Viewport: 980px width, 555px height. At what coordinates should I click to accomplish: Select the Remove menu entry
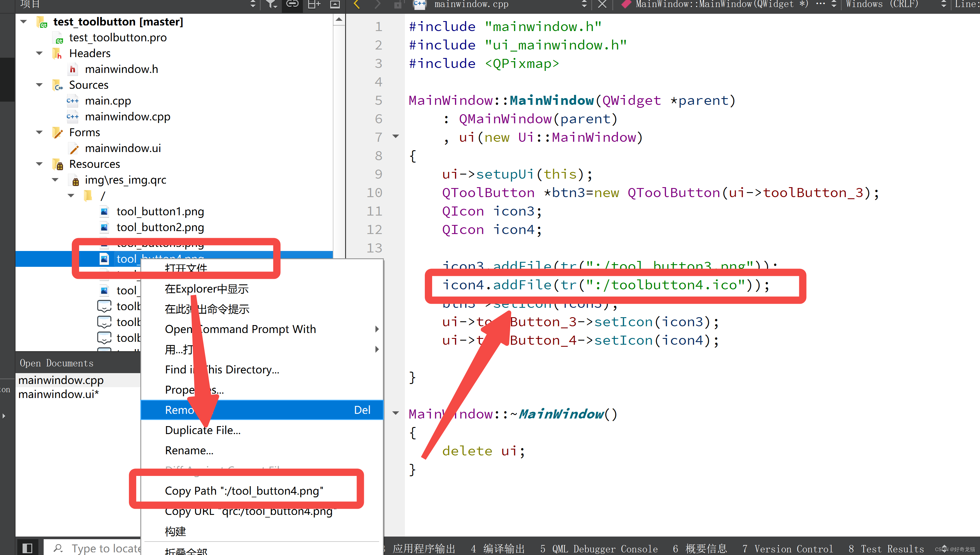(x=262, y=410)
